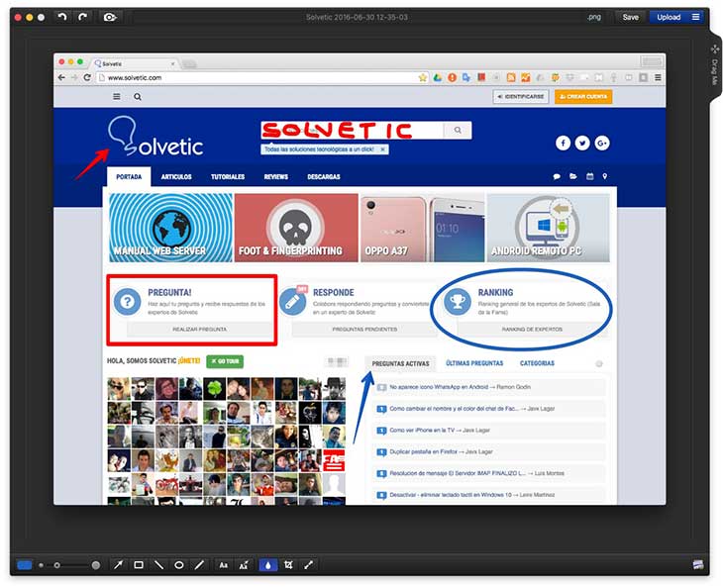
Task: Select the PORTADA tab
Action: pyautogui.click(x=129, y=177)
